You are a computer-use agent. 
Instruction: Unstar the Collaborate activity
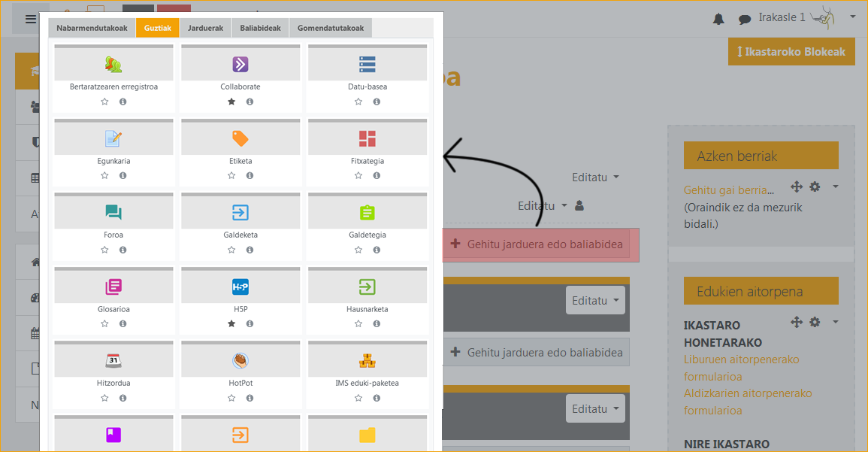(231, 102)
